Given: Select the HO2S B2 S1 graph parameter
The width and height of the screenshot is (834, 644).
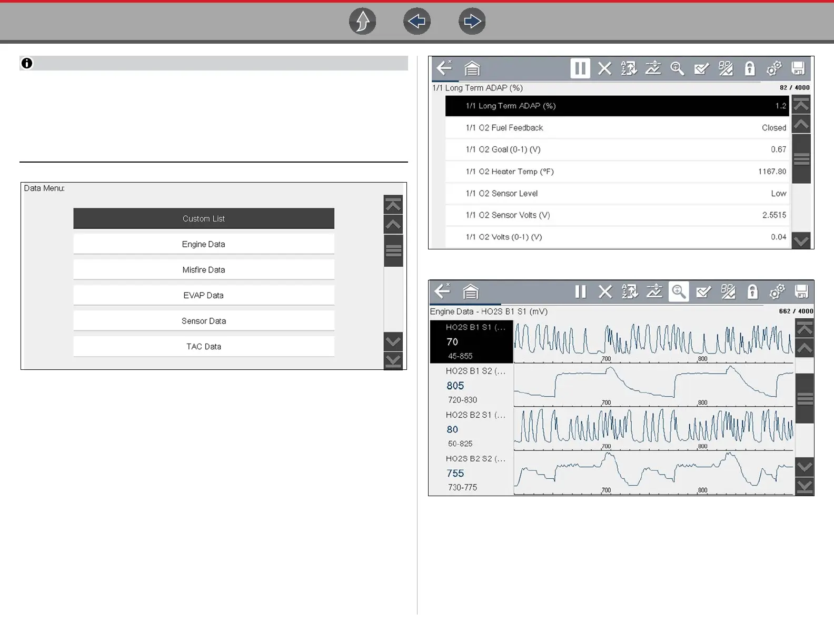Looking at the screenshot, I should click(472, 429).
